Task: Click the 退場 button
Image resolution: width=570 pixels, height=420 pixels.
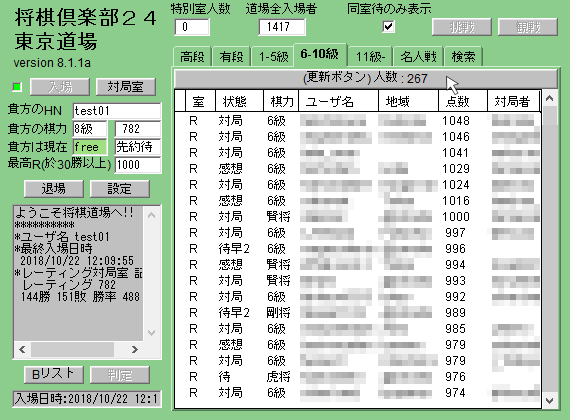Action: pos(54,189)
